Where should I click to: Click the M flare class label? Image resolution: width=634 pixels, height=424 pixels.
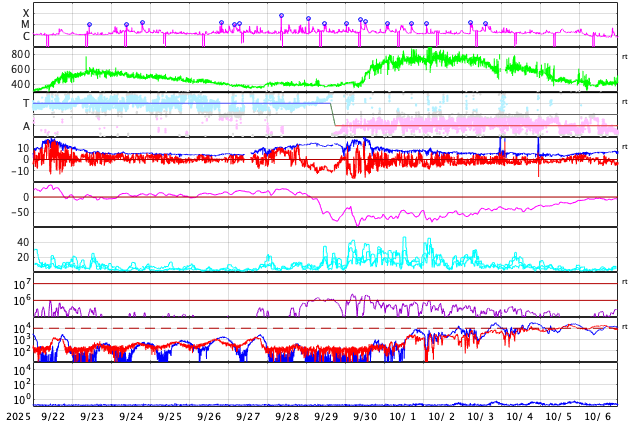26,24
